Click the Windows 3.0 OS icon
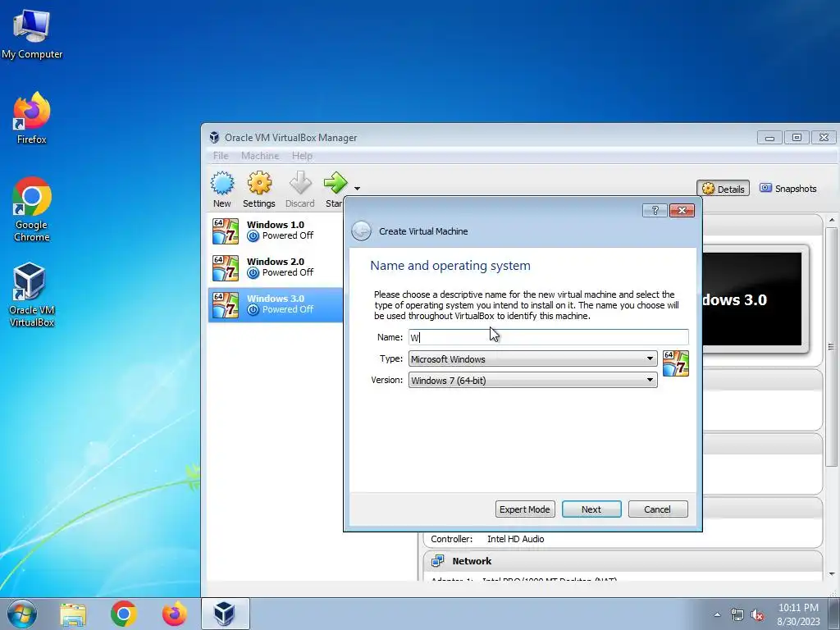The image size is (840, 630). coord(226,305)
